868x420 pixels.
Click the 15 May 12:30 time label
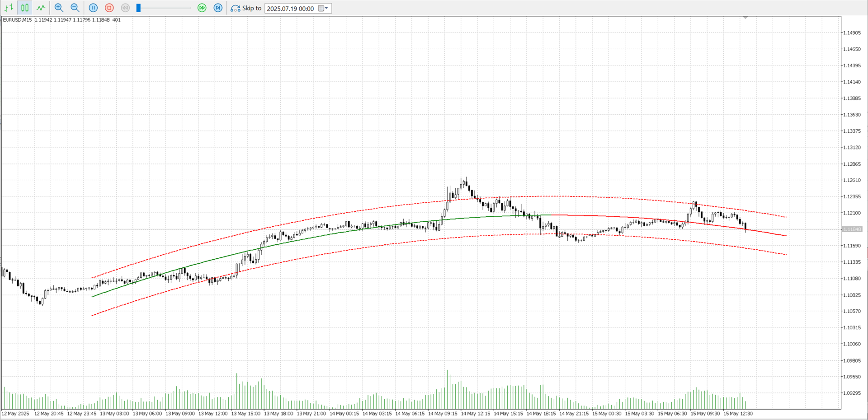[738, 414]
